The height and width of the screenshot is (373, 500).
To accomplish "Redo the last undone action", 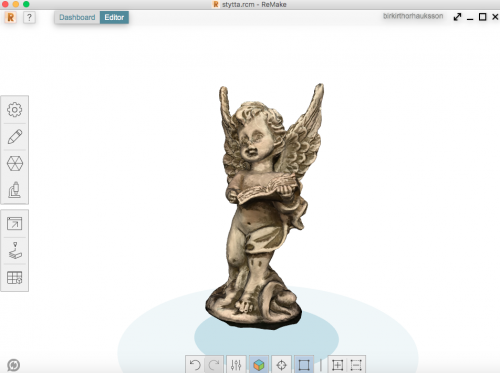I will [x=214, y=365].
